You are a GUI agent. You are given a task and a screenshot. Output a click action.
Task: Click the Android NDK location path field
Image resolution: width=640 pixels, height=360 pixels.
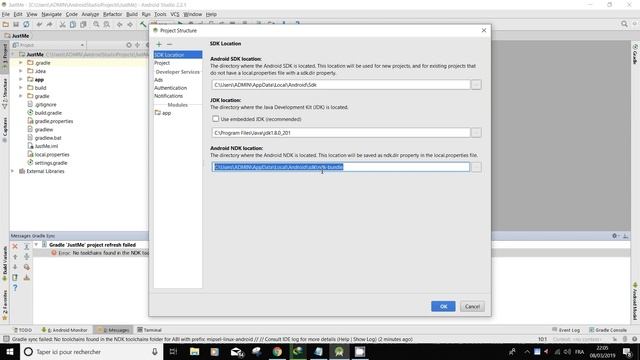pos(341,167)
